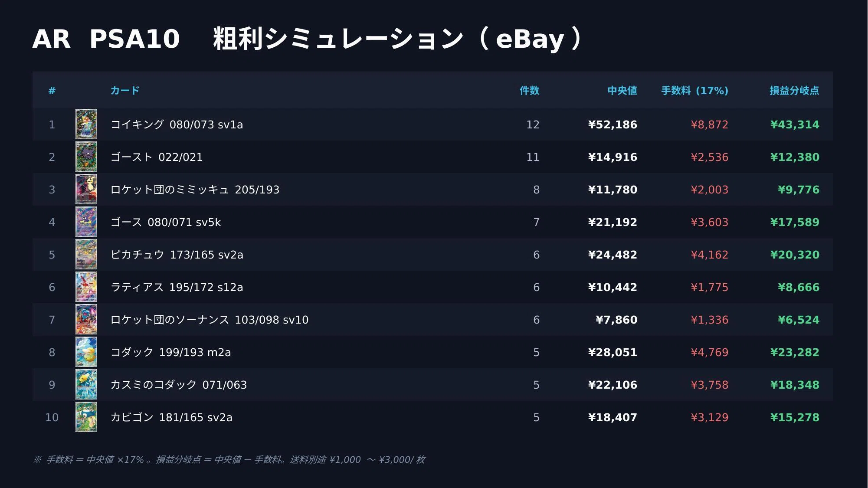Click the ¥52,186 median value

[x=613, y=124]
